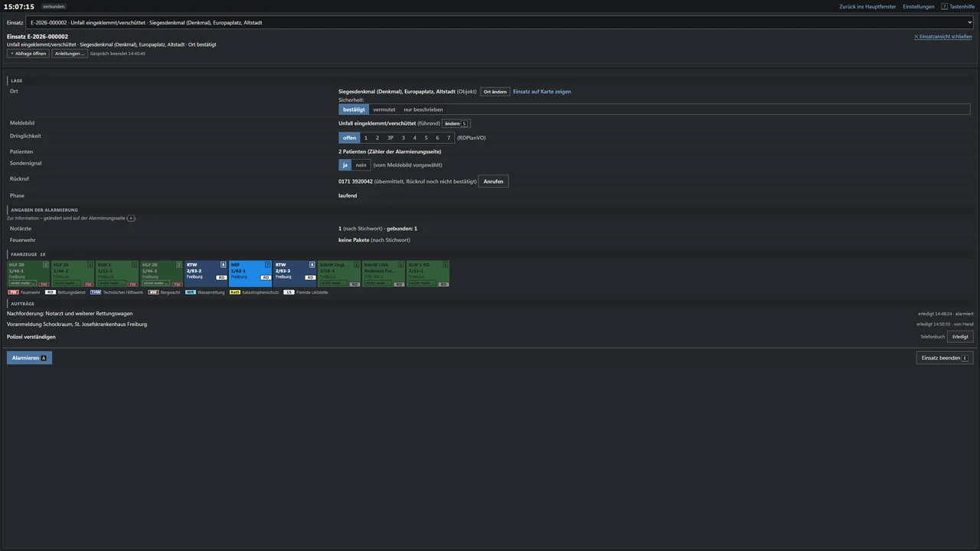Open the Einsatz selection dropdown
Image resolution: width=980 pixels, height=551 pixels.
click(499, 22)
